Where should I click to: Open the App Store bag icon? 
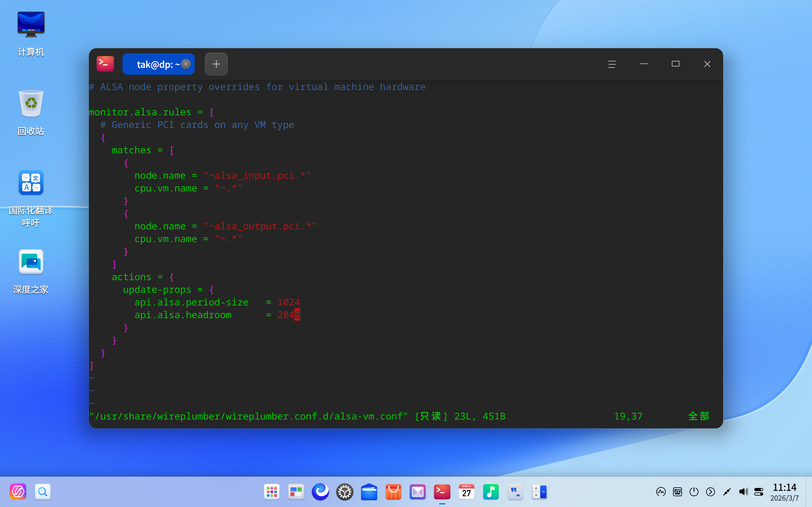[393, 492]
